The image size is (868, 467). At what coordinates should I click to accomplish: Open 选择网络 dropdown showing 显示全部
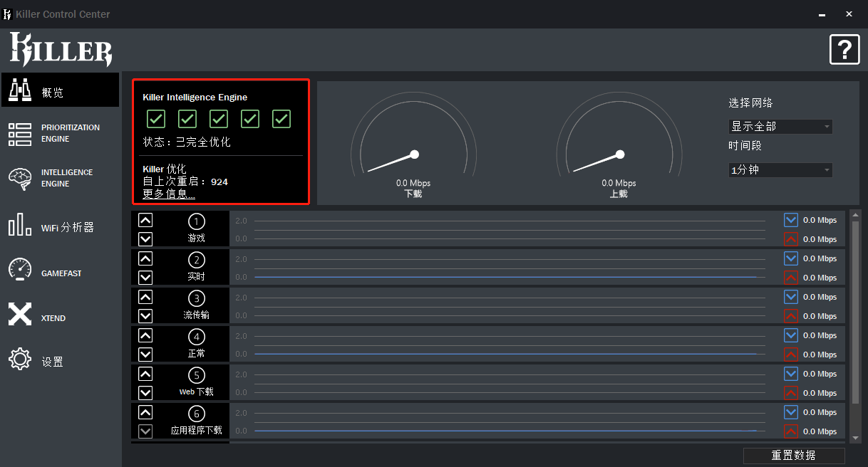[x=780, y=127]
